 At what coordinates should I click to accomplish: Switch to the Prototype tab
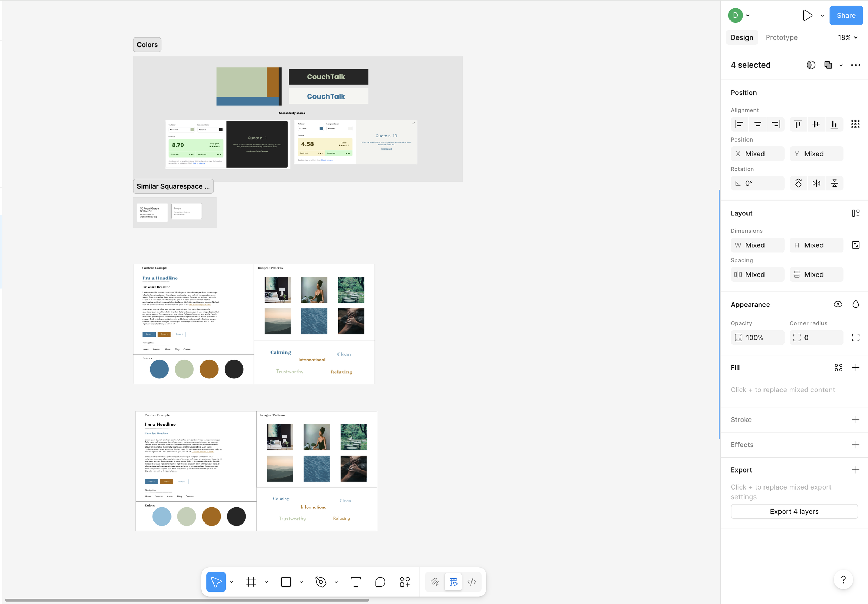click(x=781, y=37)
